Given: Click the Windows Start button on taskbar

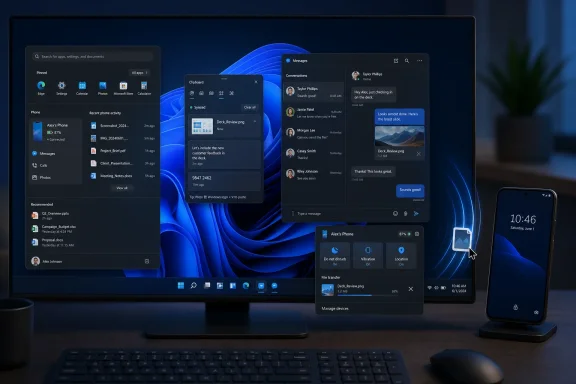Looking at the screenshot, I should [x=181, y=286].
